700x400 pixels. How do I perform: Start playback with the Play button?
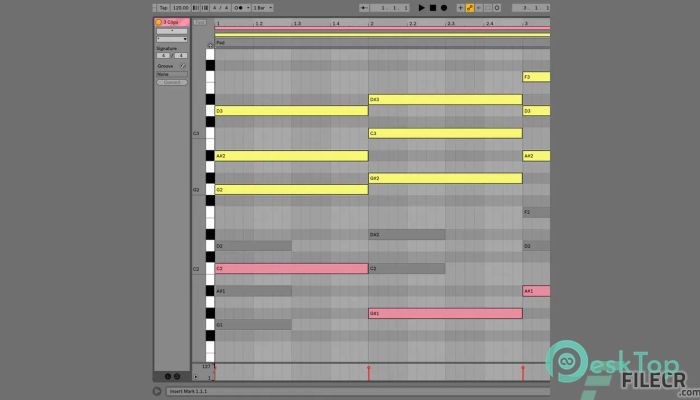click(x=421, y=8)
